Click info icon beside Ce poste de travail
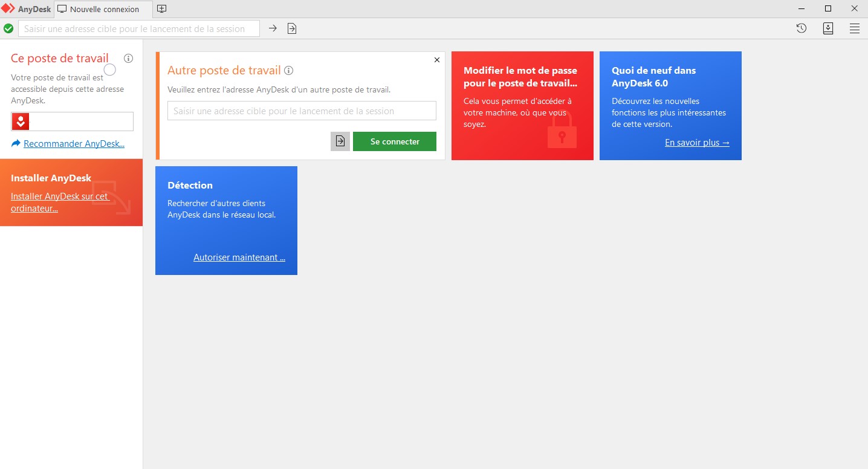Screen dimensions: 868x469 click(128, 59)
